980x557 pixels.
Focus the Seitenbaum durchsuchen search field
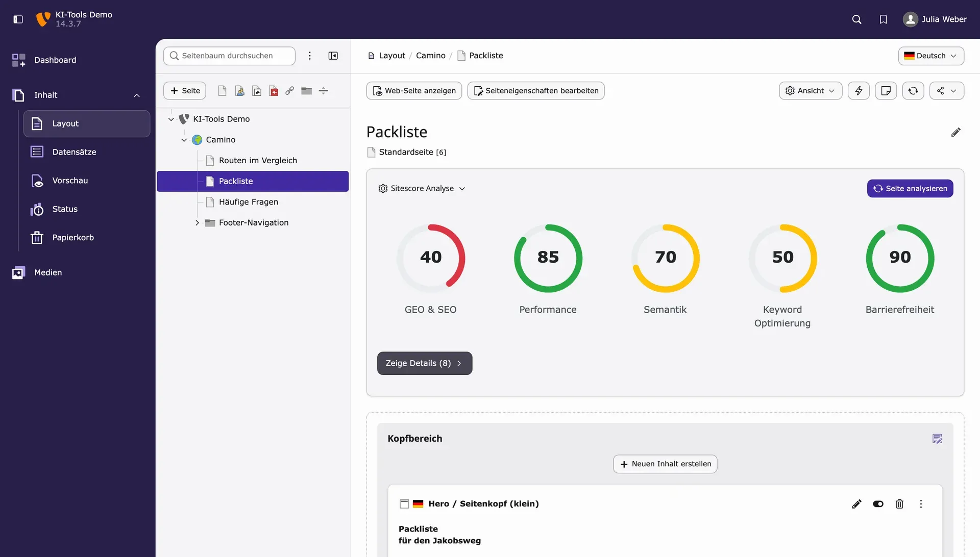(229, 56)
